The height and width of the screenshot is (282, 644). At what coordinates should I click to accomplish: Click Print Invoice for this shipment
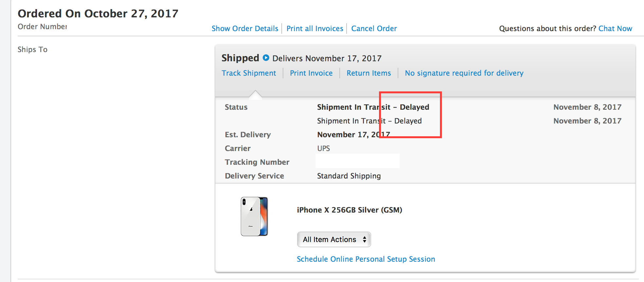[x=311, y=73]
